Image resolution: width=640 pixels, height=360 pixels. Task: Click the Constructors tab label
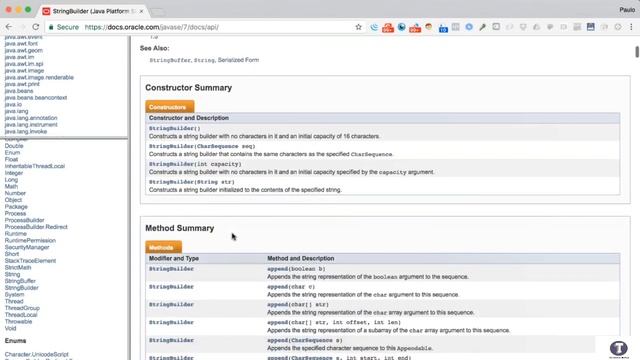169,107
